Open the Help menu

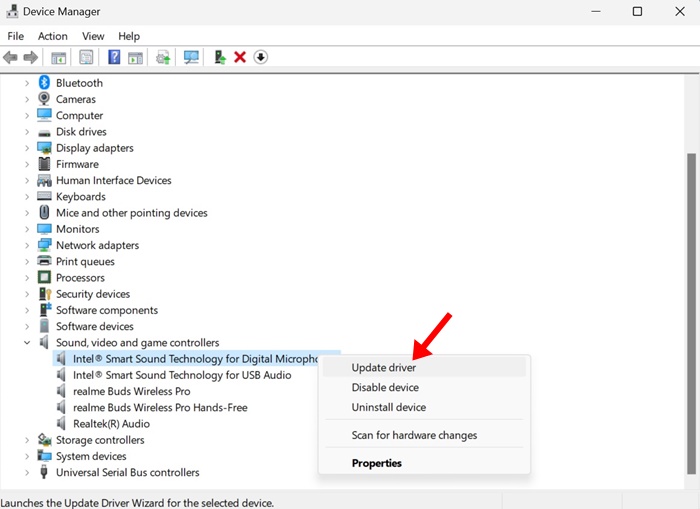(129, 36)
